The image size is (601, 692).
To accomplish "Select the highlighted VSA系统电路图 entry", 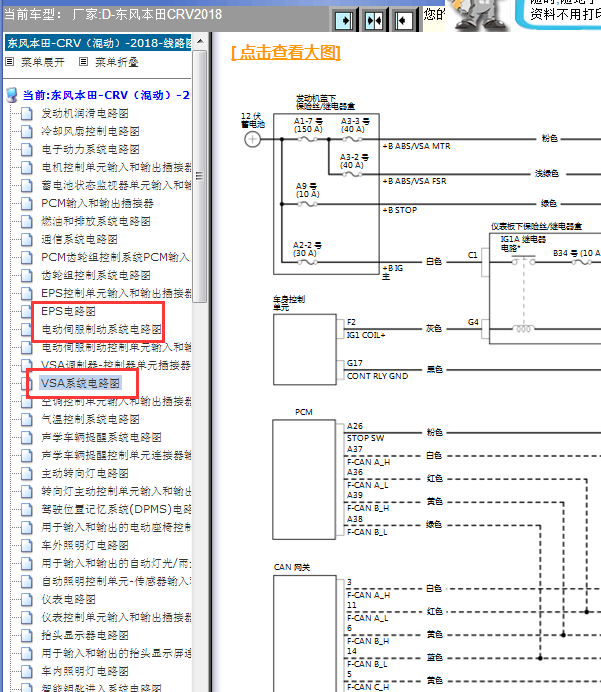I will pyautogui.click(x=80, y=383).
